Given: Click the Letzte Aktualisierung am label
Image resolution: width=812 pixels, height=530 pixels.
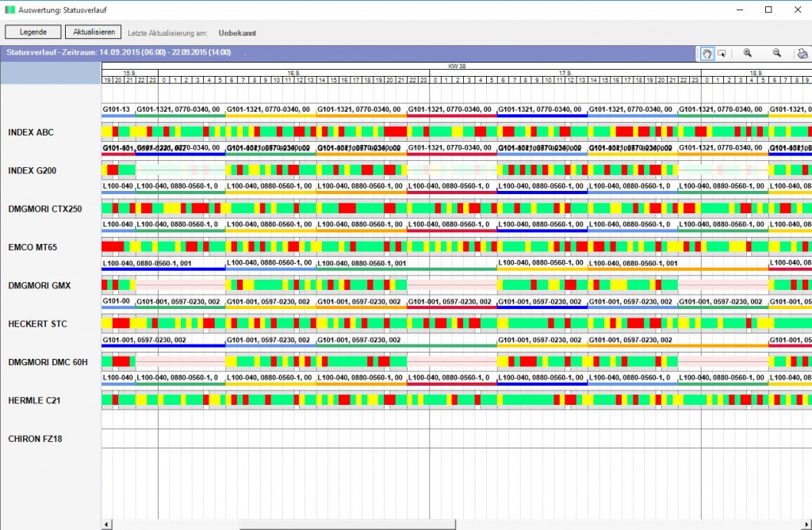Looking at the screenshot, I should [167, 32].
